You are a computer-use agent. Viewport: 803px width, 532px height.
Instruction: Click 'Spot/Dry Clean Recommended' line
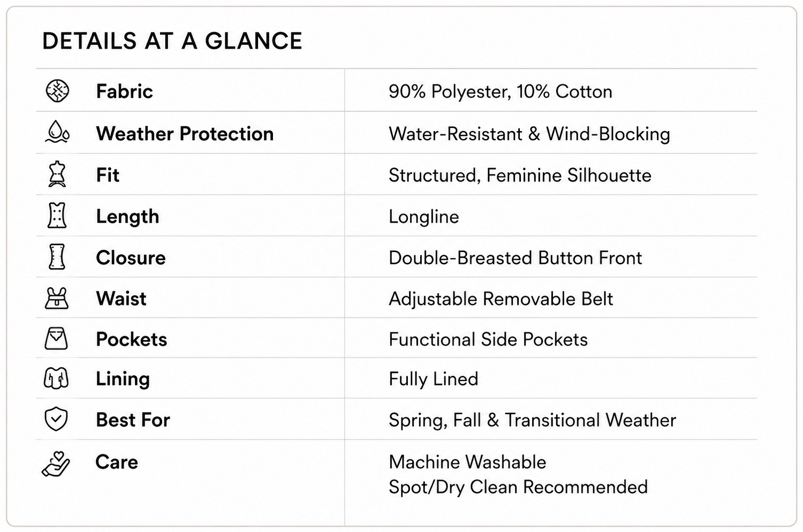tap(518, 487)
